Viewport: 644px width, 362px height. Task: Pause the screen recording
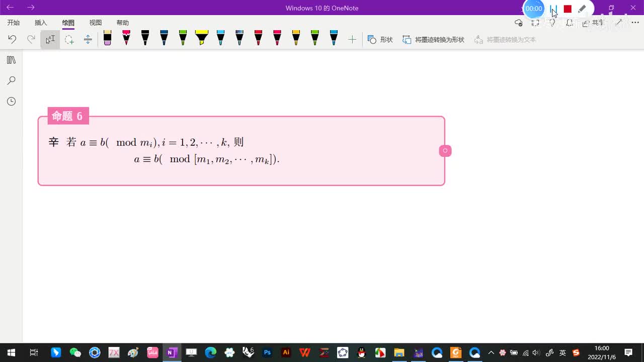553,9
